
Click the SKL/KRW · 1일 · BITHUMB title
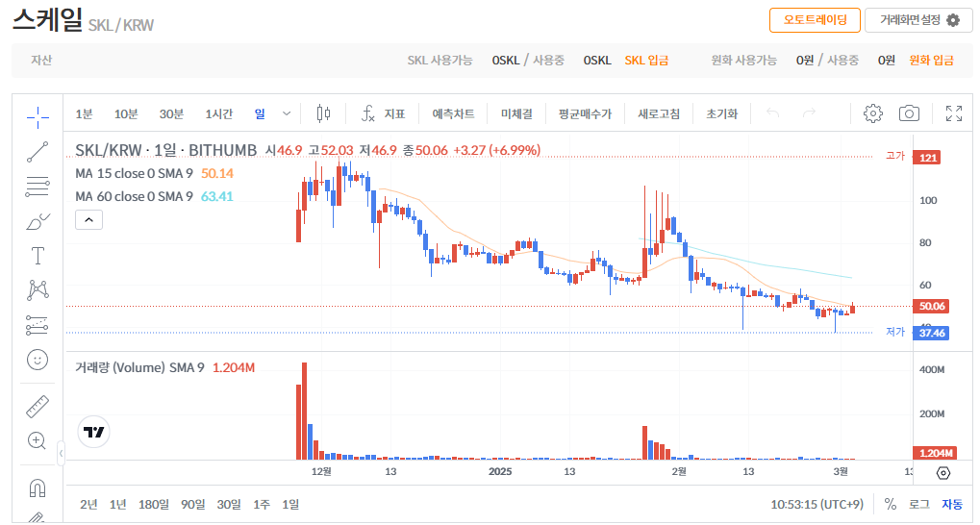165,151
